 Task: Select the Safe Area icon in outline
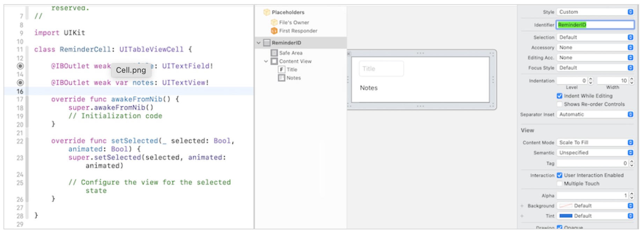click(274, 53)
